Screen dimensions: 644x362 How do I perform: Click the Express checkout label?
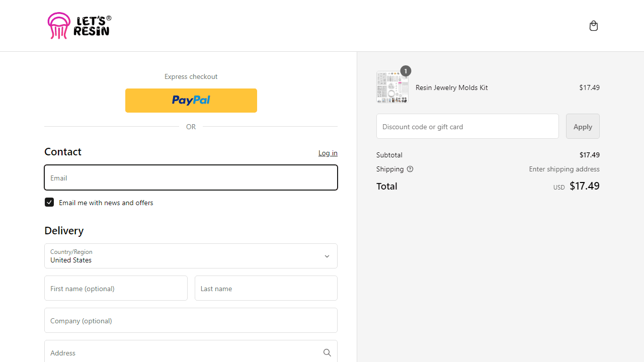pos(191,76)
